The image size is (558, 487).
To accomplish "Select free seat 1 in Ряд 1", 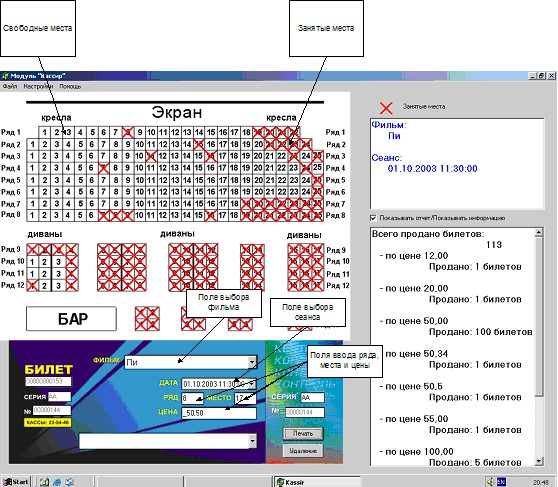I will click(44, 132).
